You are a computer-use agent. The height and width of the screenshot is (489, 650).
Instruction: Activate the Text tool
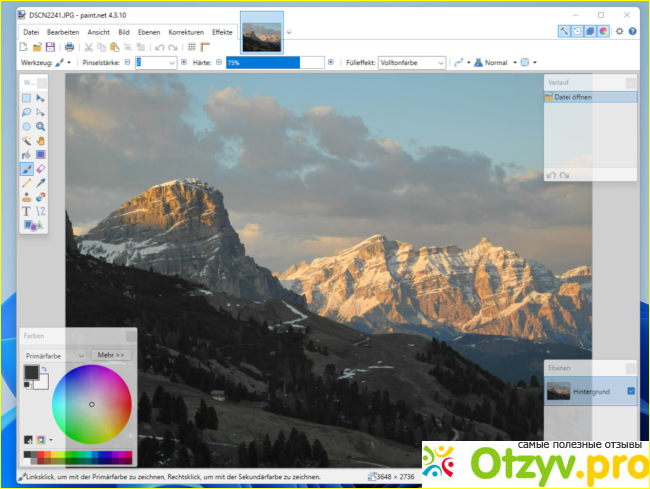pyautogui.click(x=27, y=211)
